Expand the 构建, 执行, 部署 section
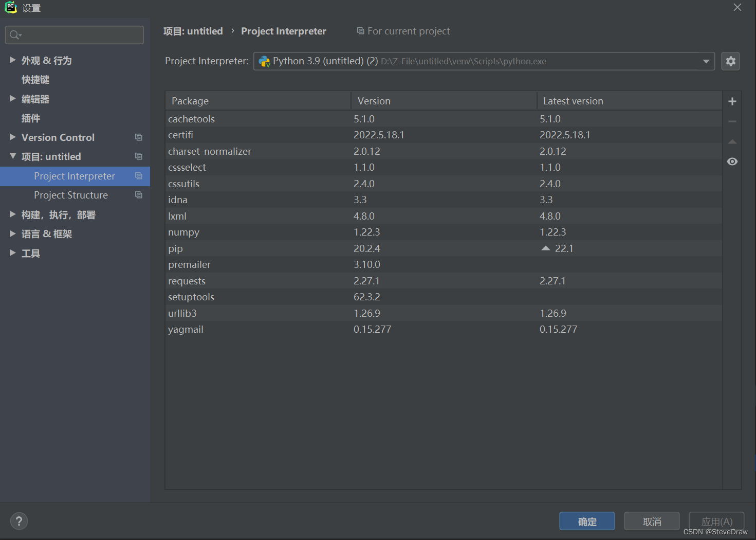 pyautogui.click(x=12, y=214)
